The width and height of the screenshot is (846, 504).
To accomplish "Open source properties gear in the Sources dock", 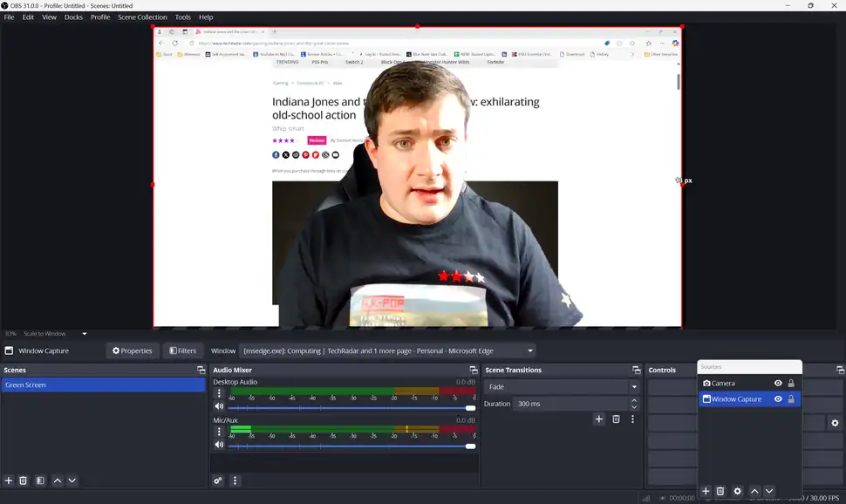I will 738,491.
